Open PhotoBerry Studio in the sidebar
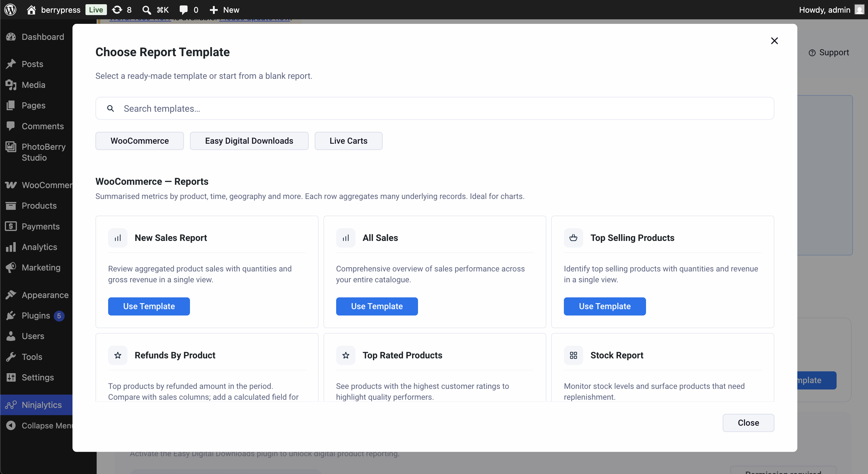This screenshot has height=474, width=868. tap(36, 152)
